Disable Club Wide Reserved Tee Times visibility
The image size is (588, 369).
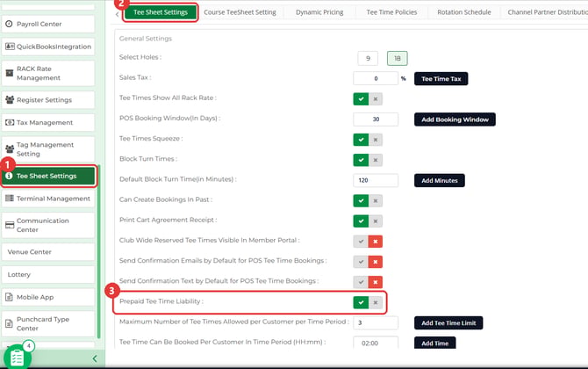click(x=376, y=242)
